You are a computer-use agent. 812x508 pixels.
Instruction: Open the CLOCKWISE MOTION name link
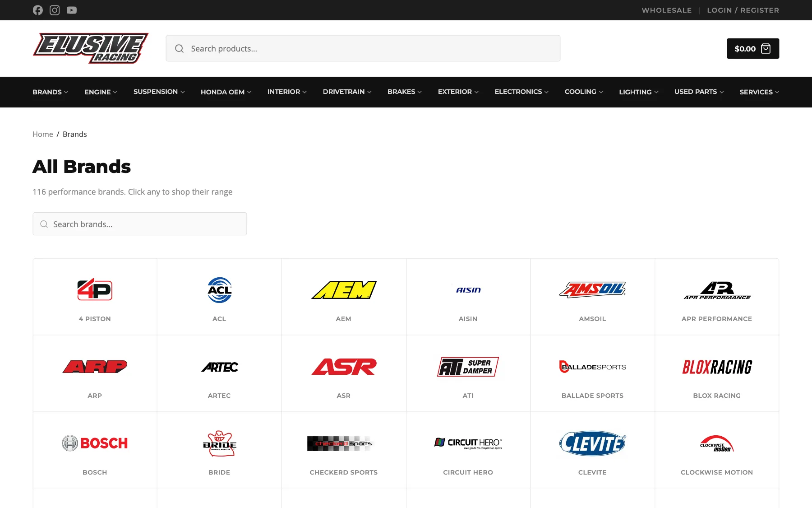pyautogui.click(x=717, y=472)
